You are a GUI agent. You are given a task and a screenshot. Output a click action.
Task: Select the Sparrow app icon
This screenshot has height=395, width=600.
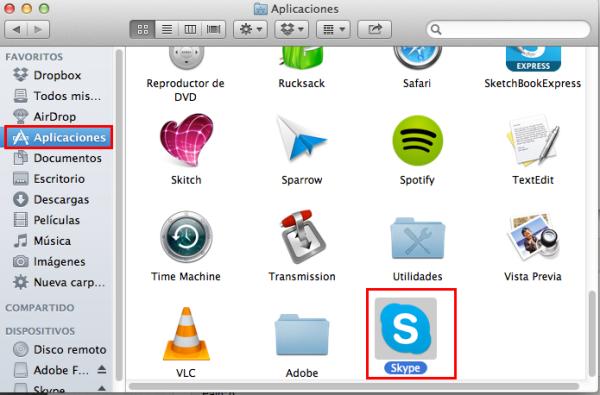[302, 139]
